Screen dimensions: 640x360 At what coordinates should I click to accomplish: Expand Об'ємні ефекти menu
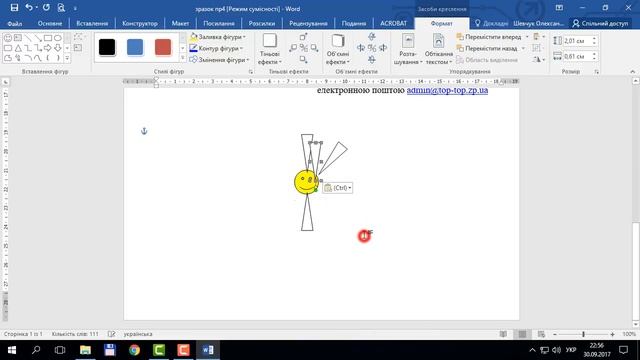click(338, 49)
